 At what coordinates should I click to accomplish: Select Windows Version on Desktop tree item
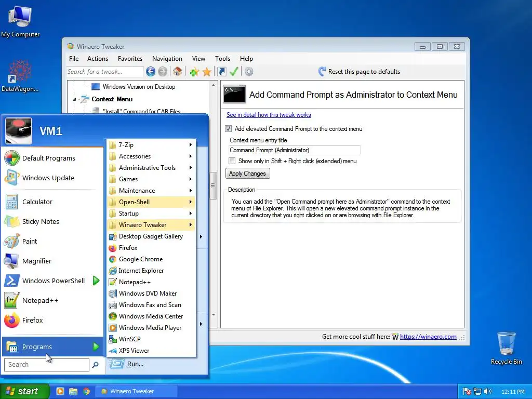[139, 87]
